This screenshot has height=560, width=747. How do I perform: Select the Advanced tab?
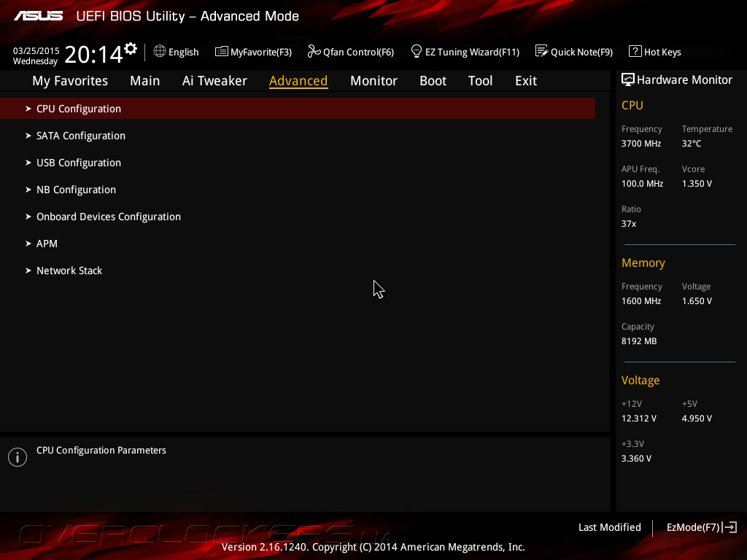(x=298, y=81)
